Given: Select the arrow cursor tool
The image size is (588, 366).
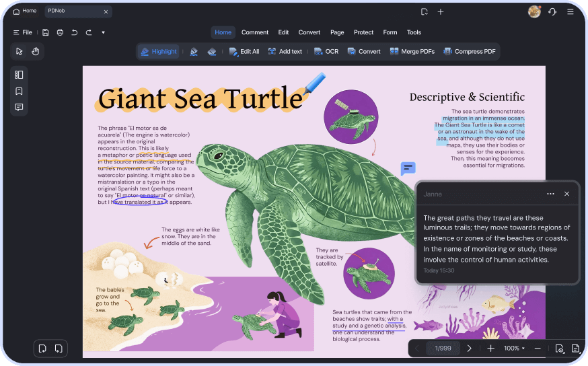Looking at the screenshot, I should (20, 51).
